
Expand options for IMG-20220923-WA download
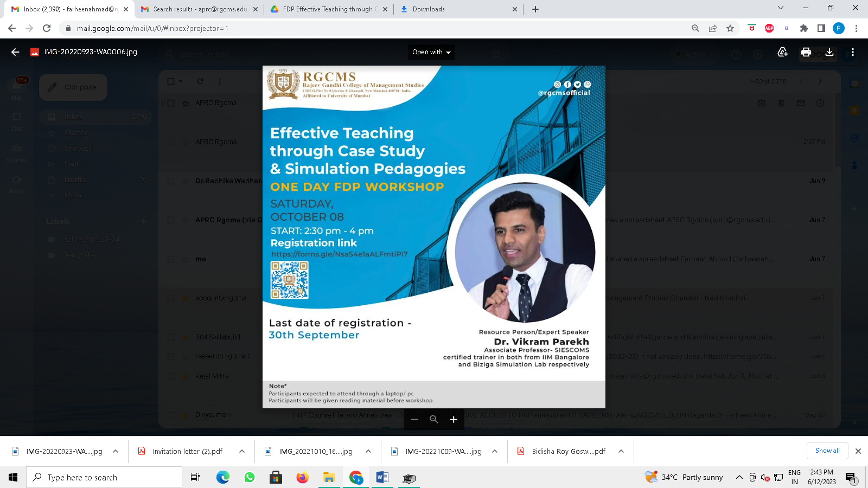(116, 451)
